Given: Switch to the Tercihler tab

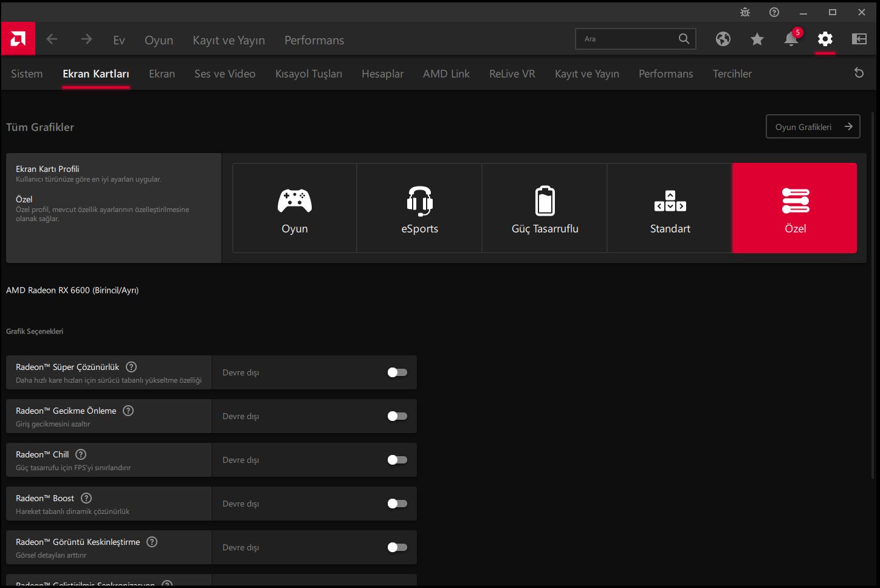Looking at the screenshot, I should (x=732, y=73).
